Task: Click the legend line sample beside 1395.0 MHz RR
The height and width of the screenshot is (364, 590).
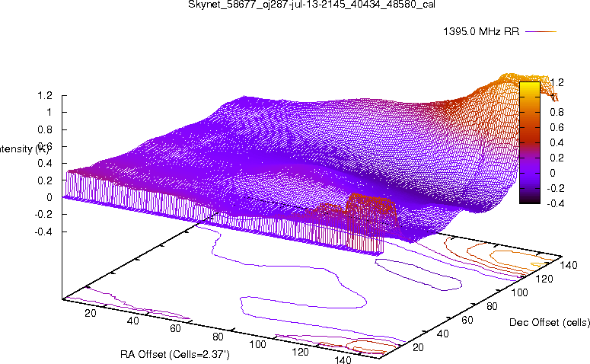Action: click(541, 32)
